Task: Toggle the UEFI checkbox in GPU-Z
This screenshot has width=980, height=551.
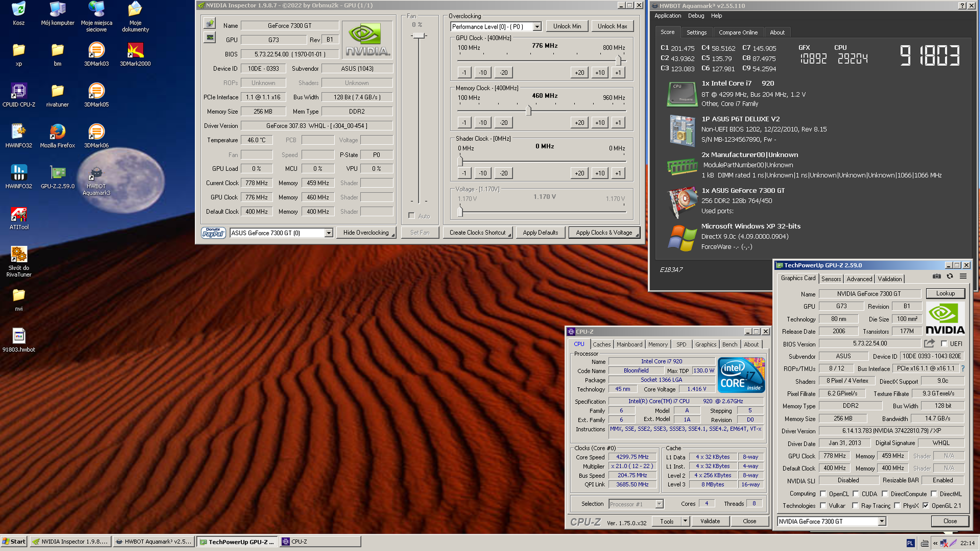Action: click(x=944, y=344)
